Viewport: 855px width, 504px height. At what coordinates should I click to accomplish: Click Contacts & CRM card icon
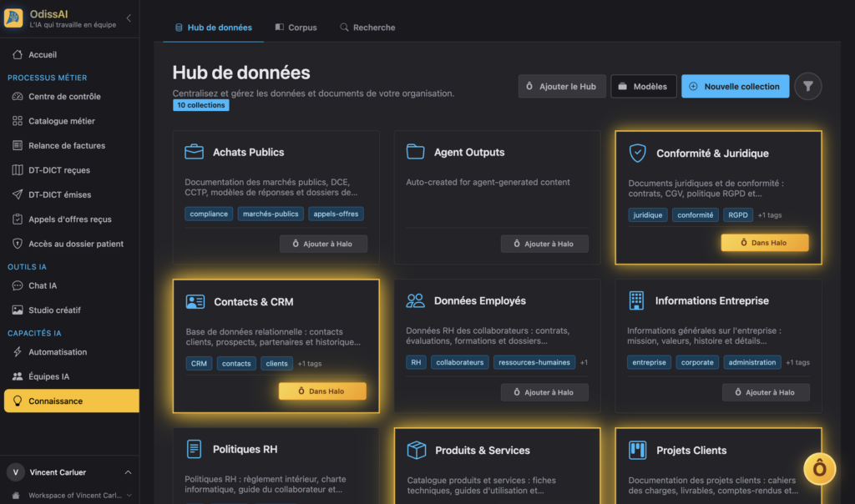pyautogui.click(x=195, y=301)
